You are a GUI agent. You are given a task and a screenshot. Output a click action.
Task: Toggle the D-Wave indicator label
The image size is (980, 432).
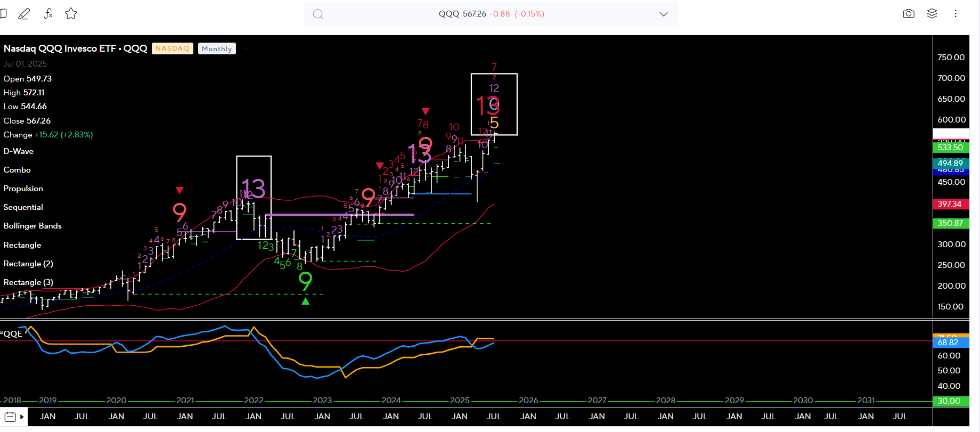click(x=19, y=151)
